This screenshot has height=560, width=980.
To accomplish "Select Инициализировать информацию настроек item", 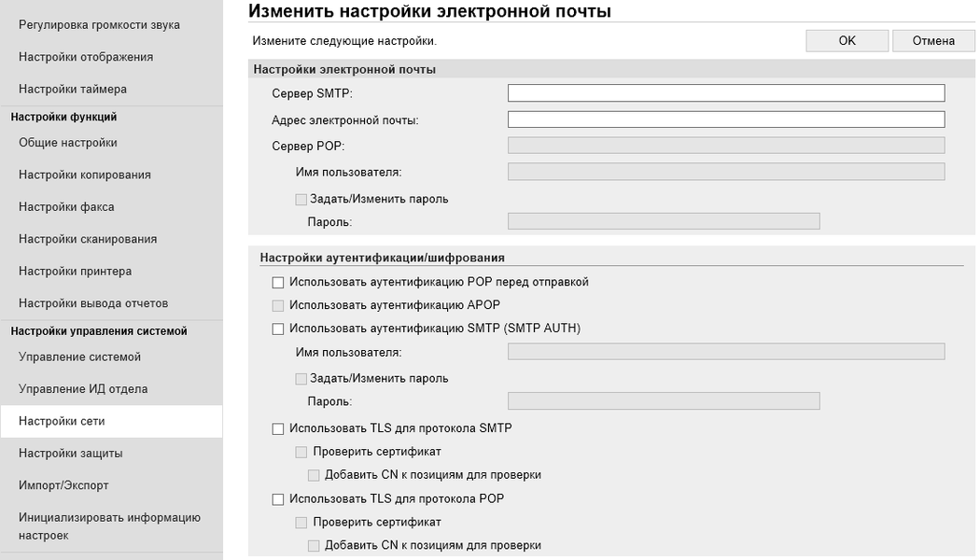I will [109, 526].
